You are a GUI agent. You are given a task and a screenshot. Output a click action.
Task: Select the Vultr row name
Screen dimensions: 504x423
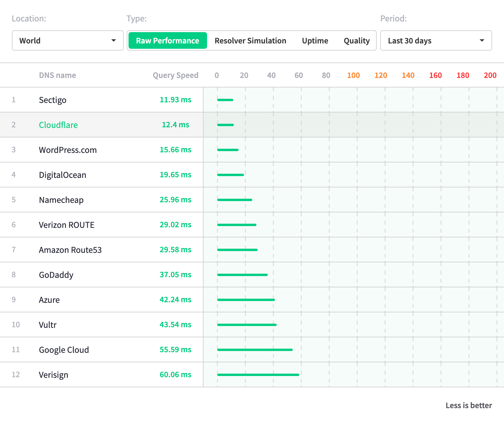pyautogui.click(x=48, y=325)
